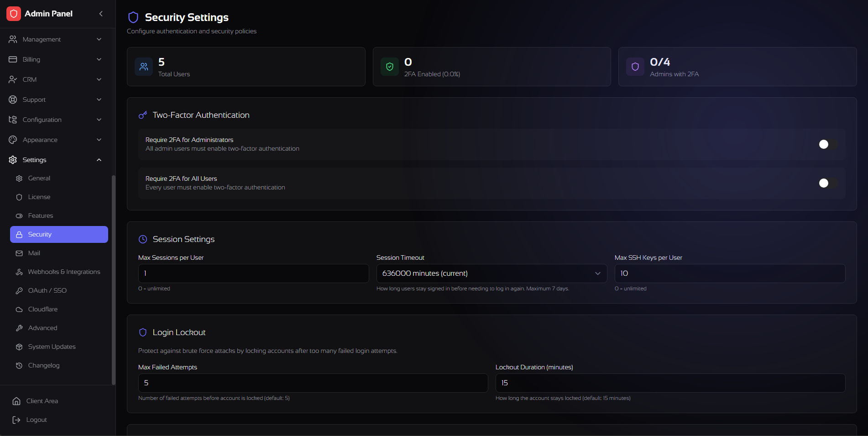Click the '2FA Enabled (0.0%)' label
868x436 pixels.
coord(432,74)
